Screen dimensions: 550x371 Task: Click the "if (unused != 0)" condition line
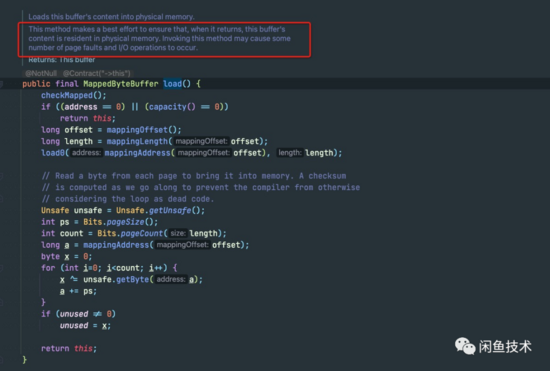tap(78, 314)
